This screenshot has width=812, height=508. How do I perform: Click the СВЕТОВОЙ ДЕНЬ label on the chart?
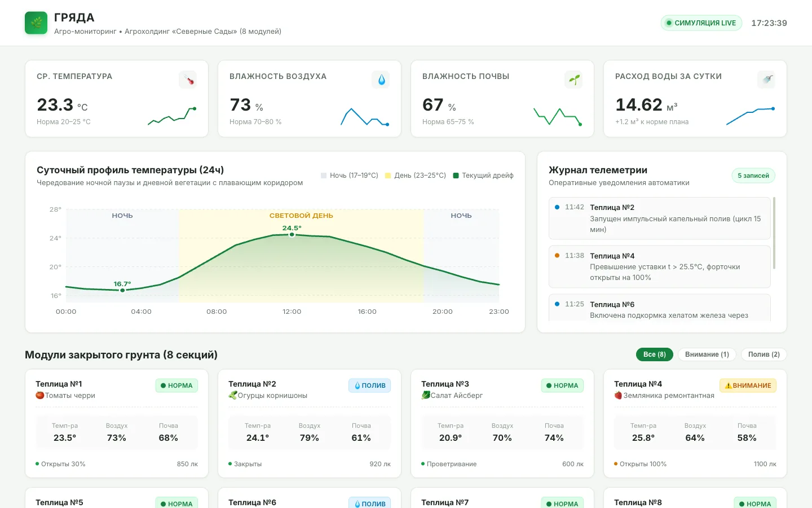pyautogui.click(x=301, y=216)
